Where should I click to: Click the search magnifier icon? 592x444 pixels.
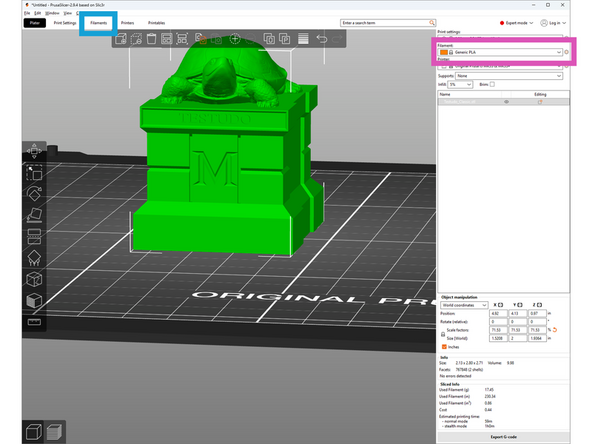[432, 23]
